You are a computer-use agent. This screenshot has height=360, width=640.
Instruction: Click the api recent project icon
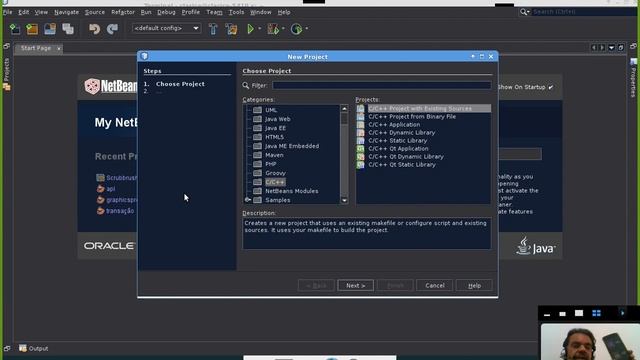[100, 189]
